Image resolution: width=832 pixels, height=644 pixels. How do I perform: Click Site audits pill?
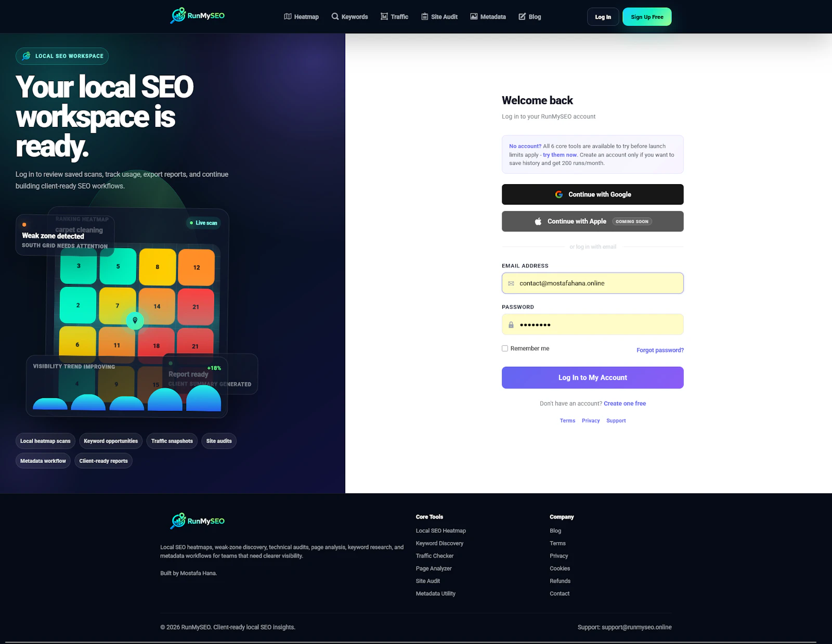[219, 441]
